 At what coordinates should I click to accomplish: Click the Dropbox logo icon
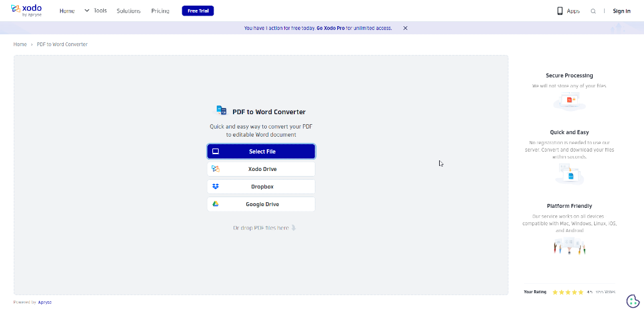(215, 187)
